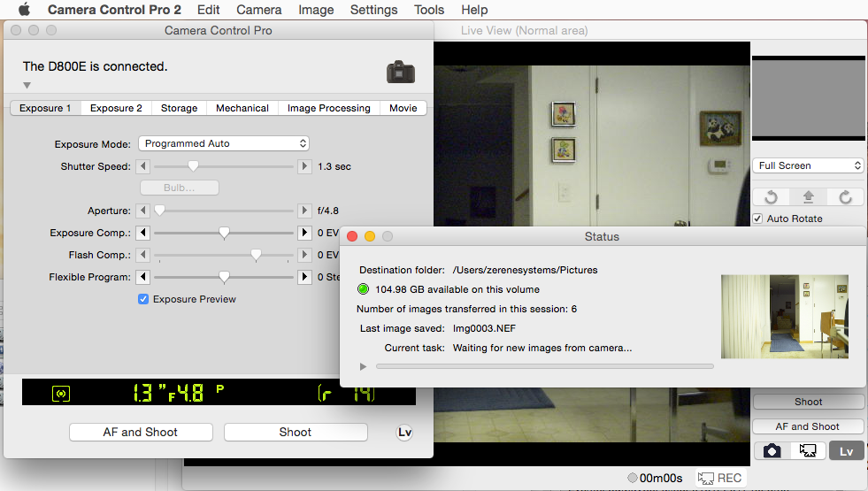
Task: Open the Apple menu
Action: (x=25, y=10)
